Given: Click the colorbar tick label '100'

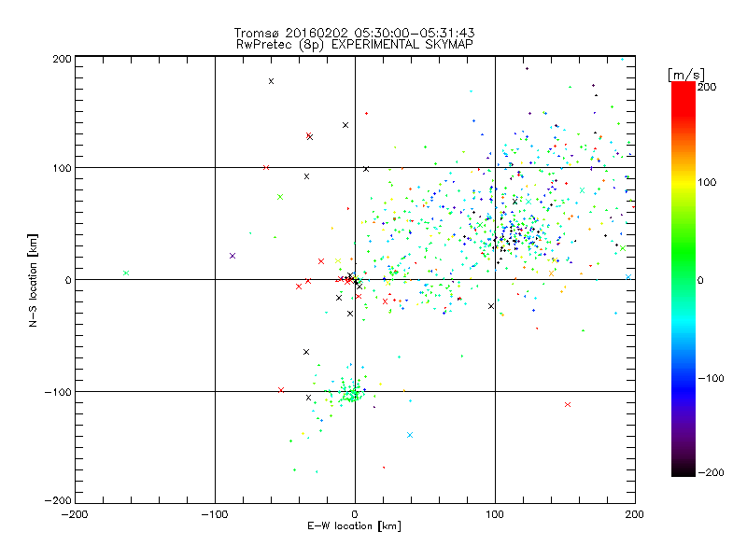Looking at the screenshot, I should [707, 182].
